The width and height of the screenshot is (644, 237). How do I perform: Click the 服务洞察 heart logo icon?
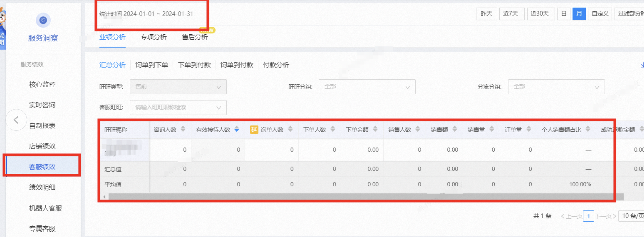pos(43,20)
